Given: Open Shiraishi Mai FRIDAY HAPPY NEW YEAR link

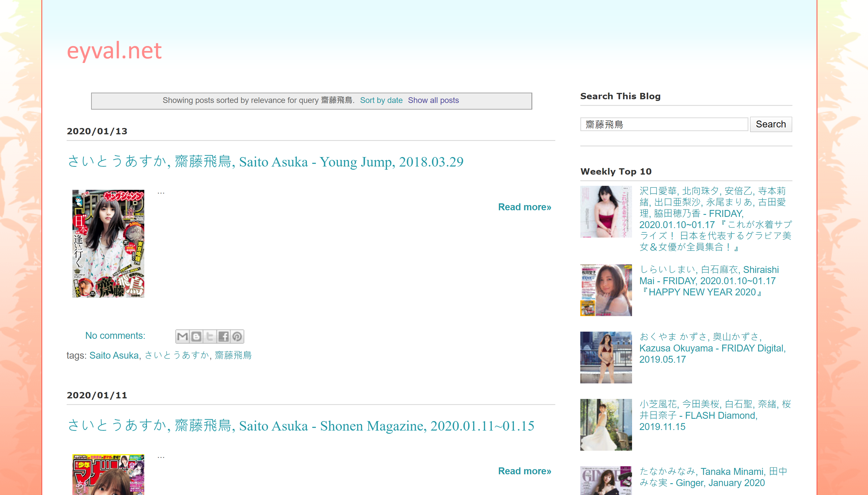Looking at the screenshot, I should tap(709, 281).
